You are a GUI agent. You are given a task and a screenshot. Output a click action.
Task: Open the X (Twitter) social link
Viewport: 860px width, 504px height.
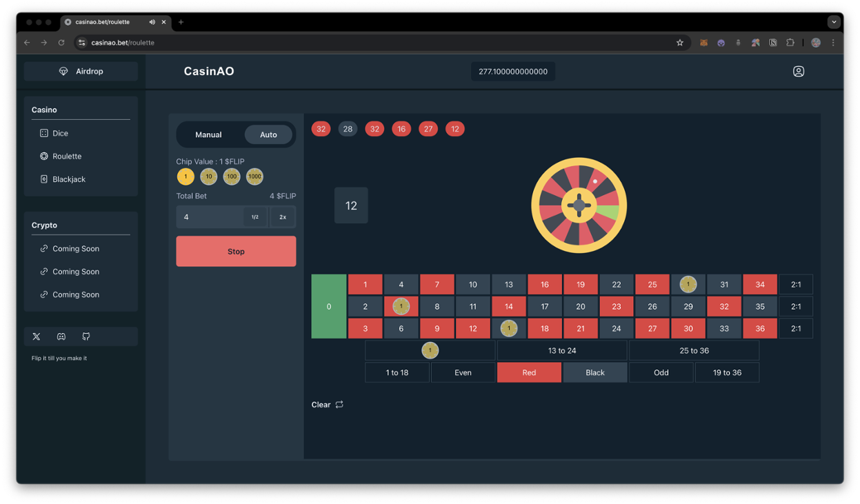[37, 336]
